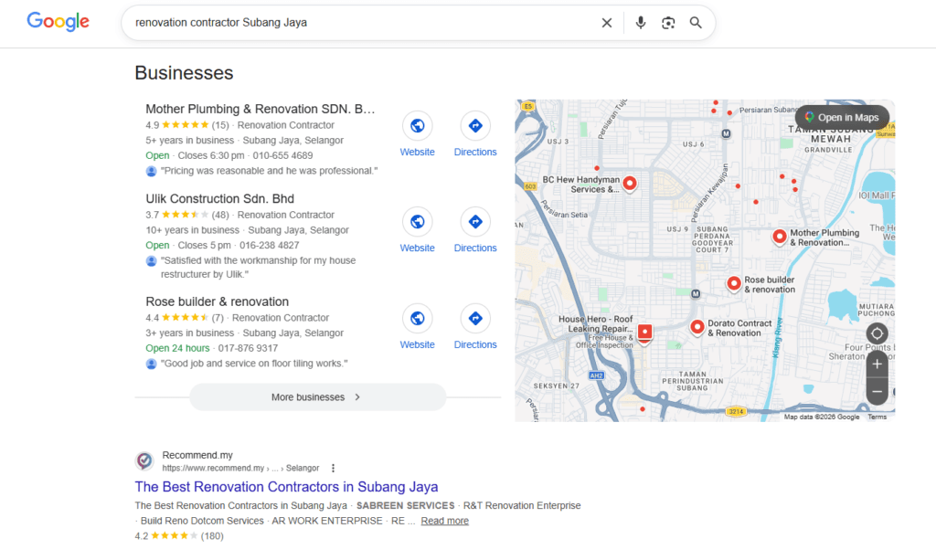The image size is (936, 560).
Task: Click the Businesses heading
Action: [184, 73]
